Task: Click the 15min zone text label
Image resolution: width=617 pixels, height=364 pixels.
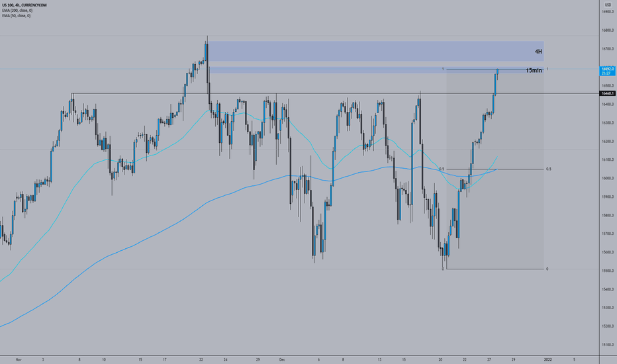Action: click(x=534, y=70)
